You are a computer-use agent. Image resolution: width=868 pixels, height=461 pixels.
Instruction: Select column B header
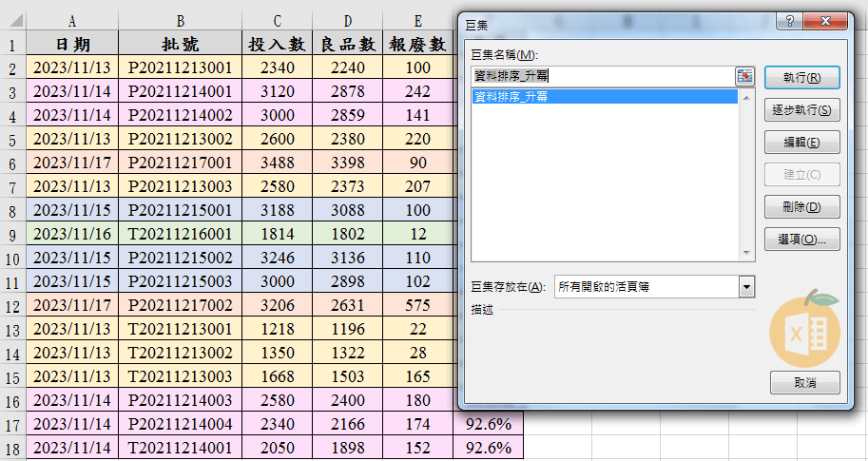(180, 21)
